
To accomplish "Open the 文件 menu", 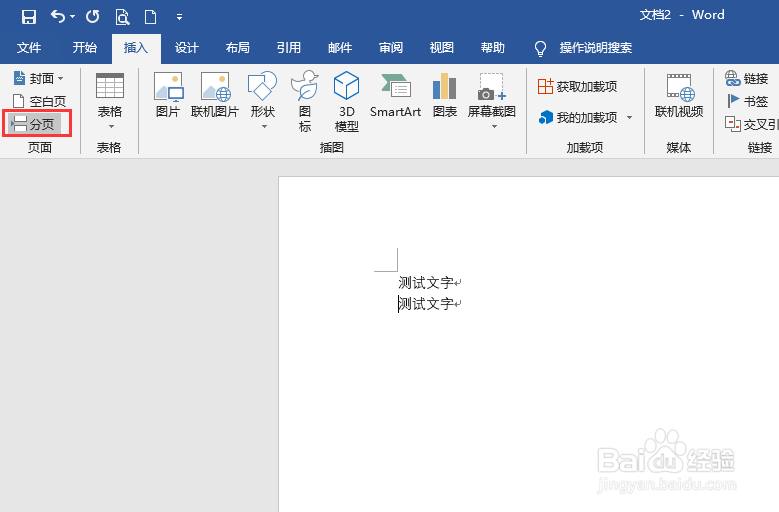I will pos(29,48).
